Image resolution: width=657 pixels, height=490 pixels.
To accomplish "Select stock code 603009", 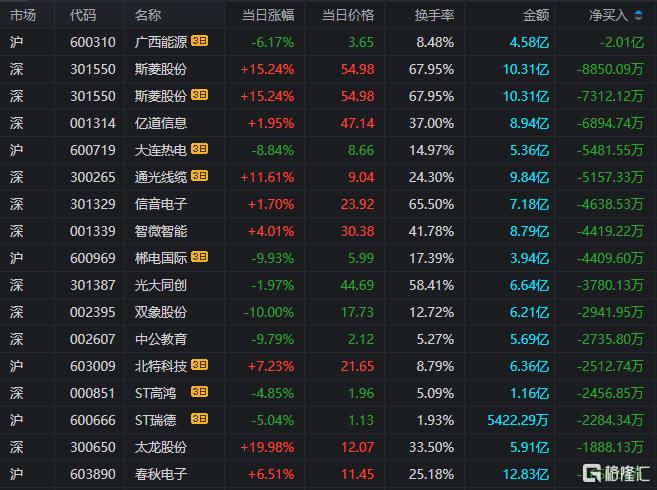I will pyautogui.click(x=93, y=366).
